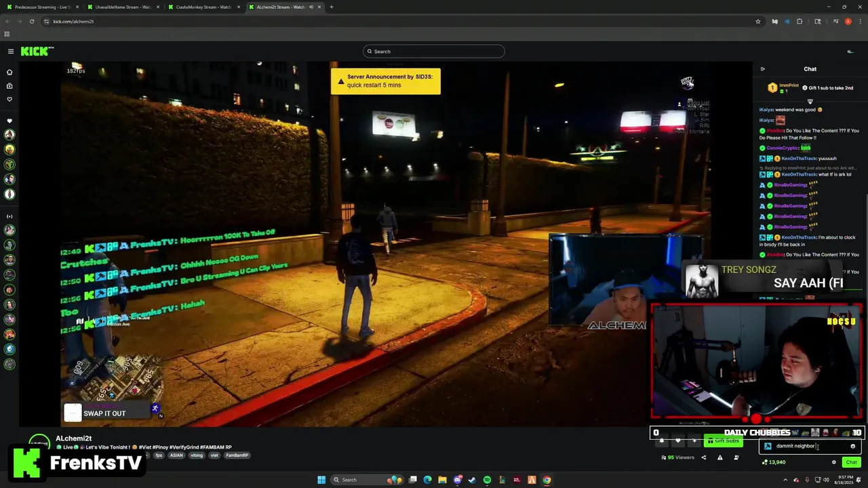Open the moderators icon beside report
Screen dimensions: 868x488
tap(736, 457)
